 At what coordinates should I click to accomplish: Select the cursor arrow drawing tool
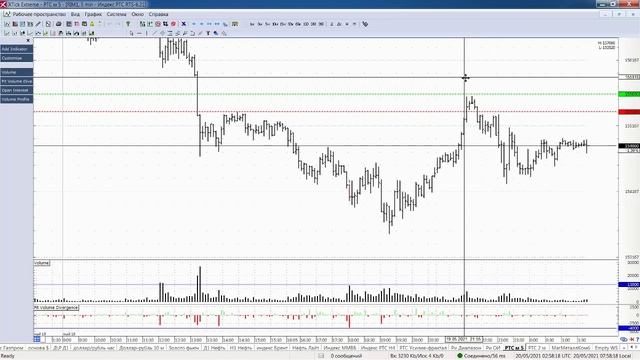click(131, 33)
